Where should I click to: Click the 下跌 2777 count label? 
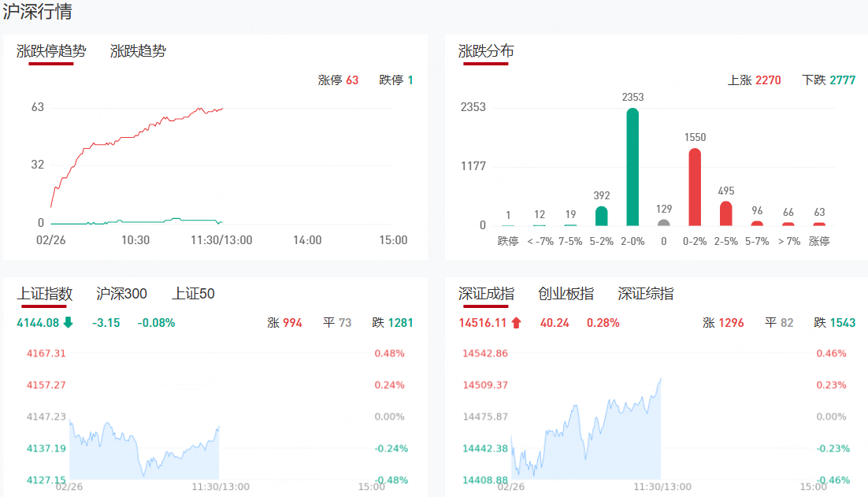tap(828, 80)
